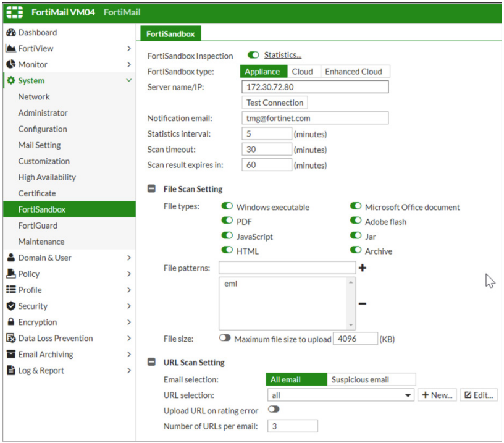This screenshot has width=504, height=443.
Task: Click Edit URL selection button
Action: point(479,395)
